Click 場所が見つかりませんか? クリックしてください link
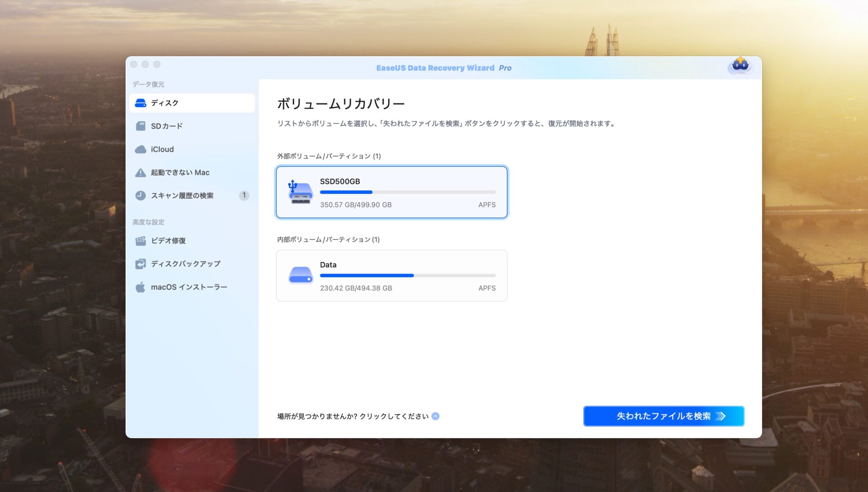The width and height of the screenshot is (868, 492). (353, 416)
